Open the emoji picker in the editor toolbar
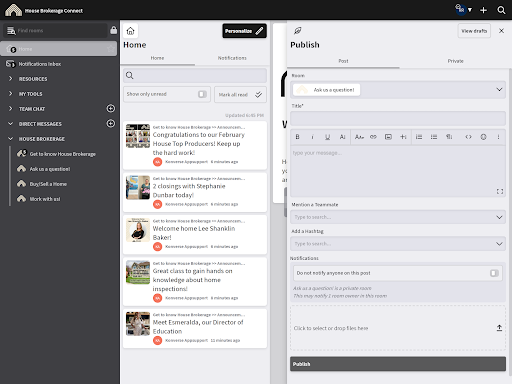This screenshot has height=384, width=512. 483,137
